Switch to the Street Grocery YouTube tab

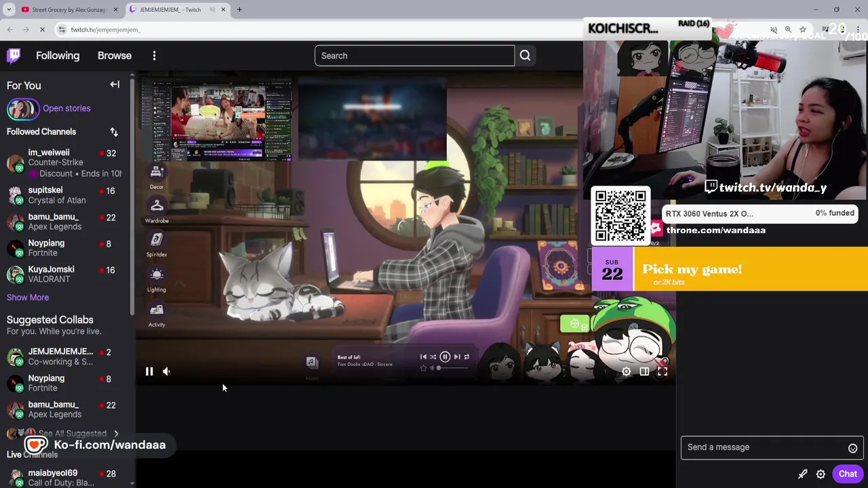click(68, 9)
